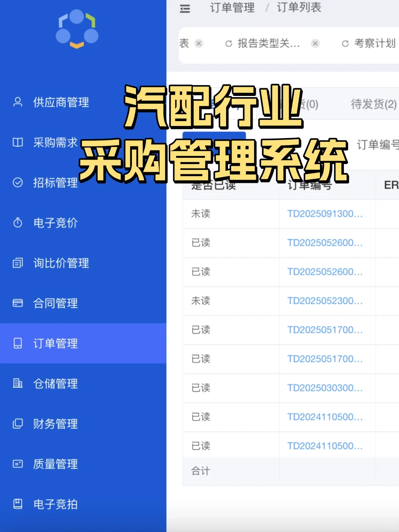The height and width of the screenshot is (532, 399).
Task: Open 质量管理 via its sidebar icon
Action: click(x=17, y=464)
